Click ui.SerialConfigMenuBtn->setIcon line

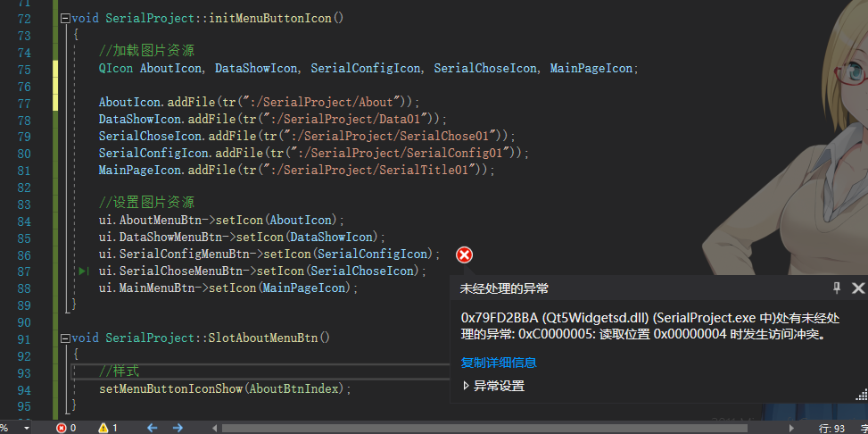tap(269, 255)
